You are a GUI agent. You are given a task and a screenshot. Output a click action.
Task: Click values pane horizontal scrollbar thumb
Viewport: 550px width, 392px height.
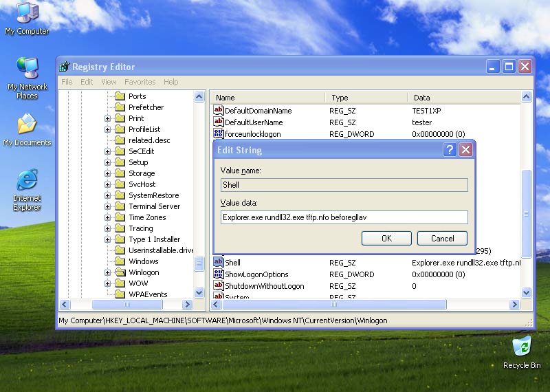pyautogui.click(x=334, y=304)
